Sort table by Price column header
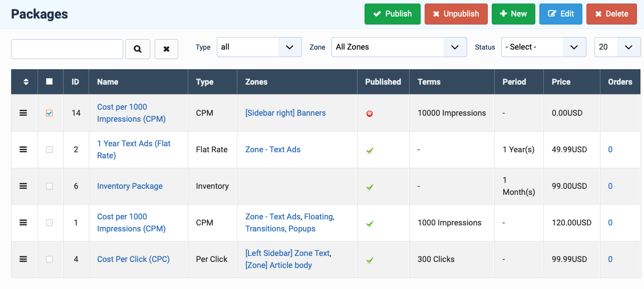The width and height of the screenshot is (644, 289). coord(561,82)
